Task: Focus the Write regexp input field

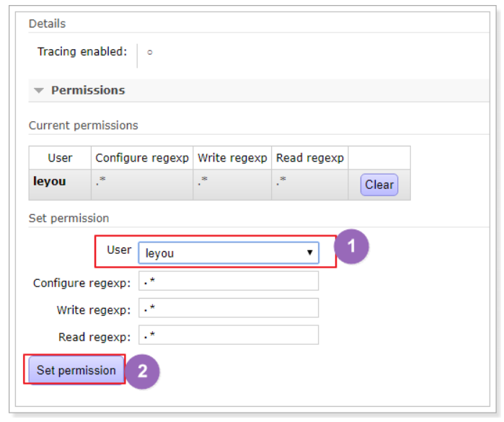Action: pyautogui.click(x=228, y=309)
